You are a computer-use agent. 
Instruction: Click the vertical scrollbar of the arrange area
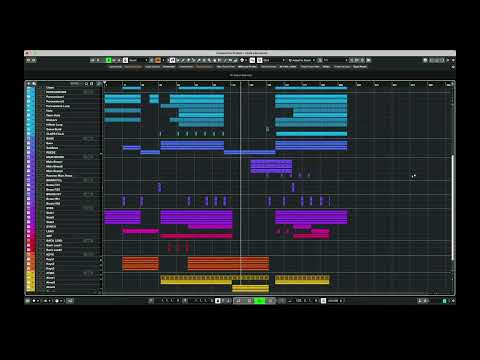[x=453, y=207]
